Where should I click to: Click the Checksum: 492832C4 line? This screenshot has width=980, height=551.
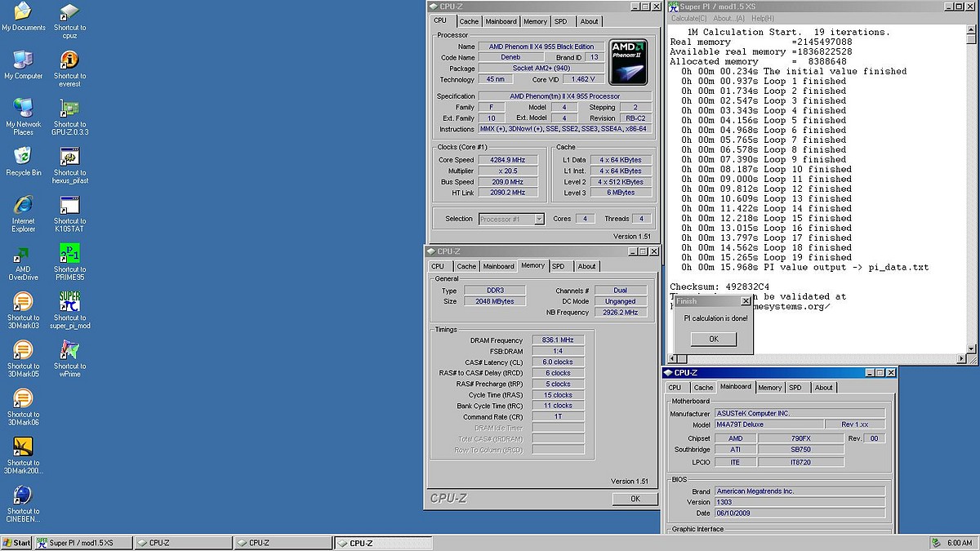click(719, 287)
